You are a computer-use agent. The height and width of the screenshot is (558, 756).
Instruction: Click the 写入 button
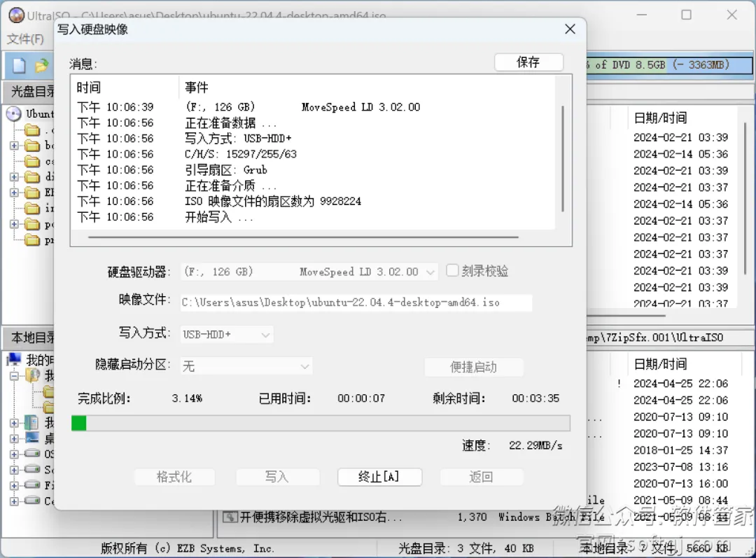point(276,477)
